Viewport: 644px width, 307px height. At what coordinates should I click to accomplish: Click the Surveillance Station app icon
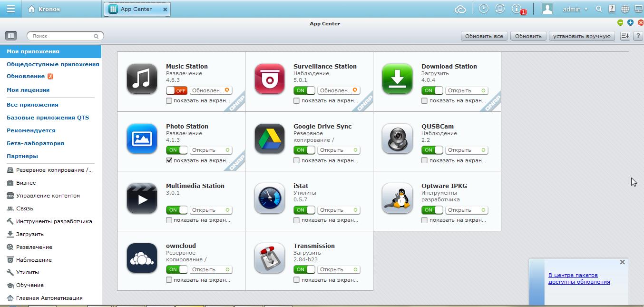point(270,79)
